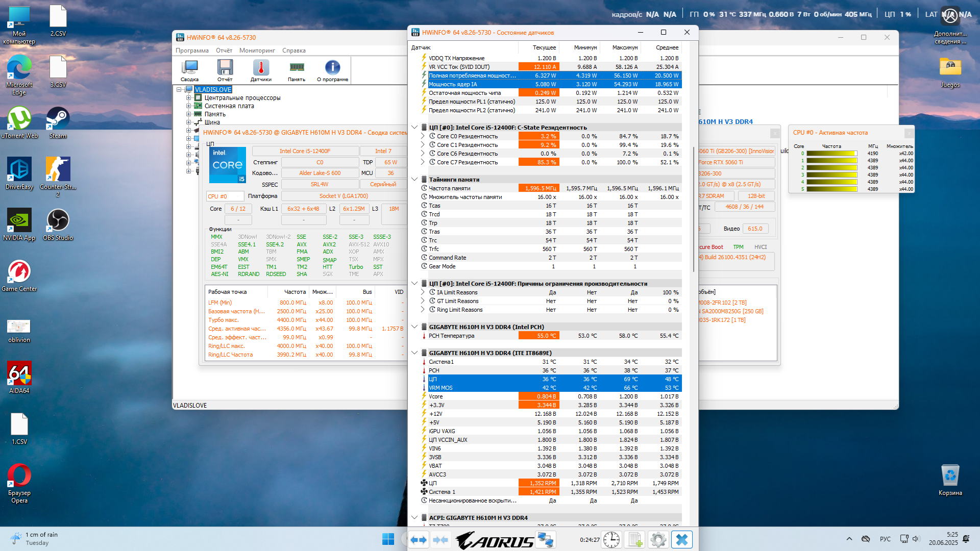Viewport: 980px width, 551px height.
Task: Show hidden tray icons chevron
Action: (849, 539)
